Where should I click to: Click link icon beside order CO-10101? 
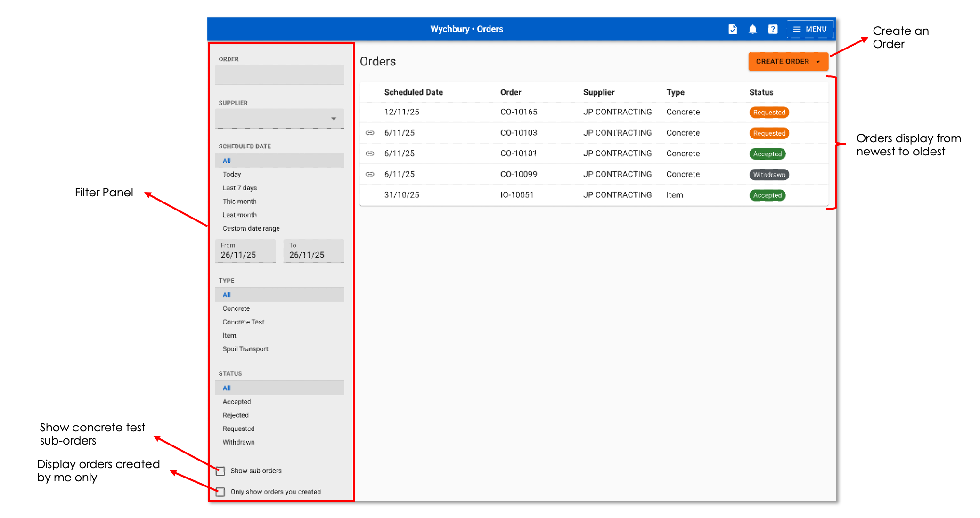click(370, 154)
